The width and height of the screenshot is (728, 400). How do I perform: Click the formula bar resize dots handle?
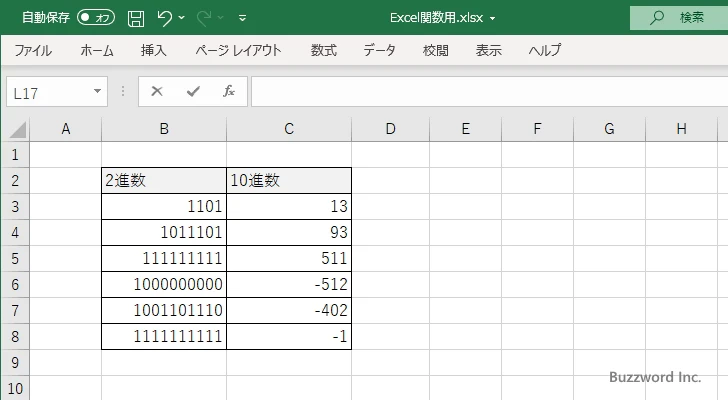(123, 91)
